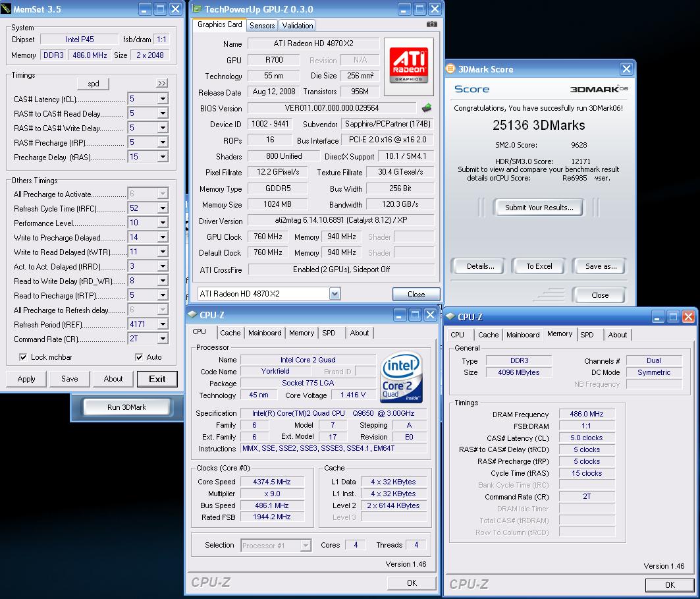
Task: Open the Mainboard tab in left CPU-Z window
Action: coord(265,333)
